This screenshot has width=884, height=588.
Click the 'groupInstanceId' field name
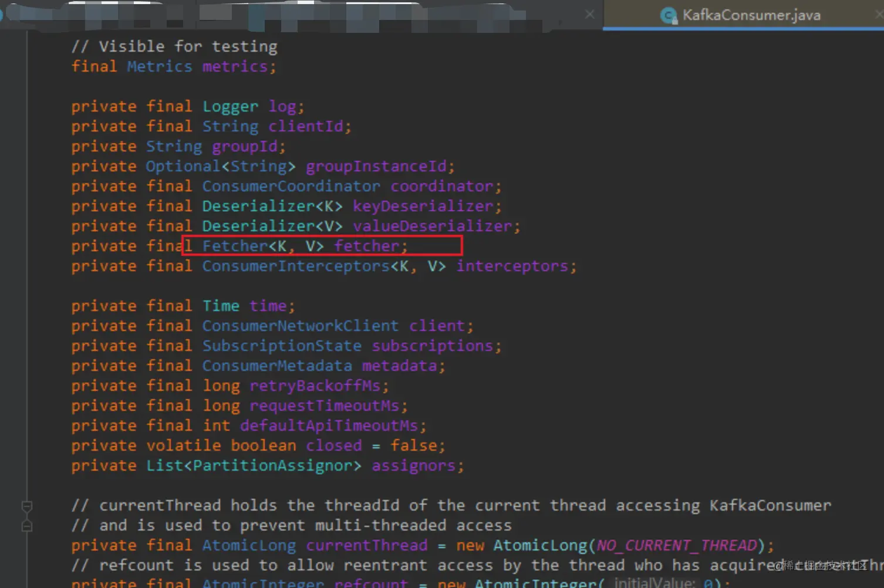click(x=376, y=166)
